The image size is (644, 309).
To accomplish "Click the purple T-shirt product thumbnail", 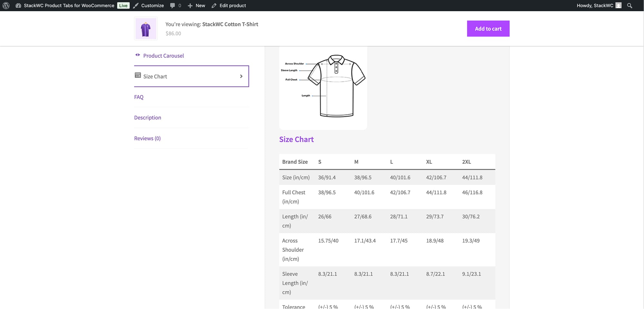I will [x=146, y=29].
